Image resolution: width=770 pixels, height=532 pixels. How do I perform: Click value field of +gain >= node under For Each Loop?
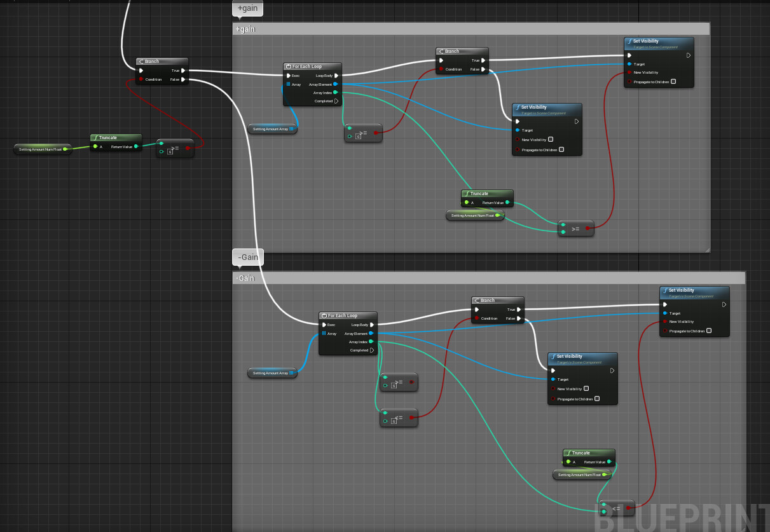359,137
